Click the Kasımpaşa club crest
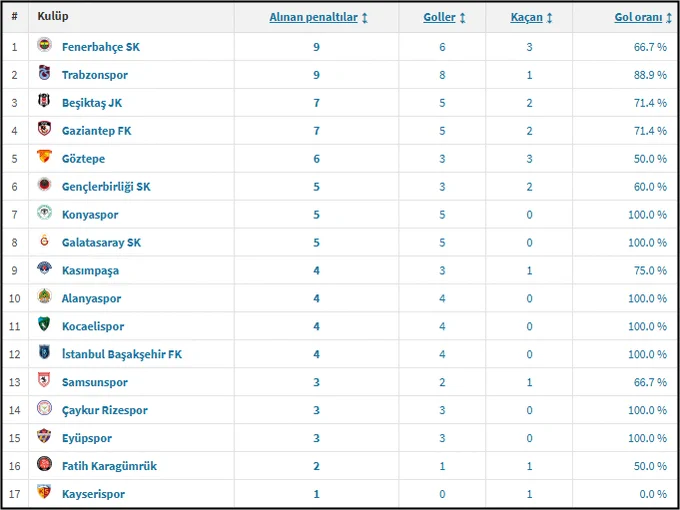680x510 pixels. (44, 268)
